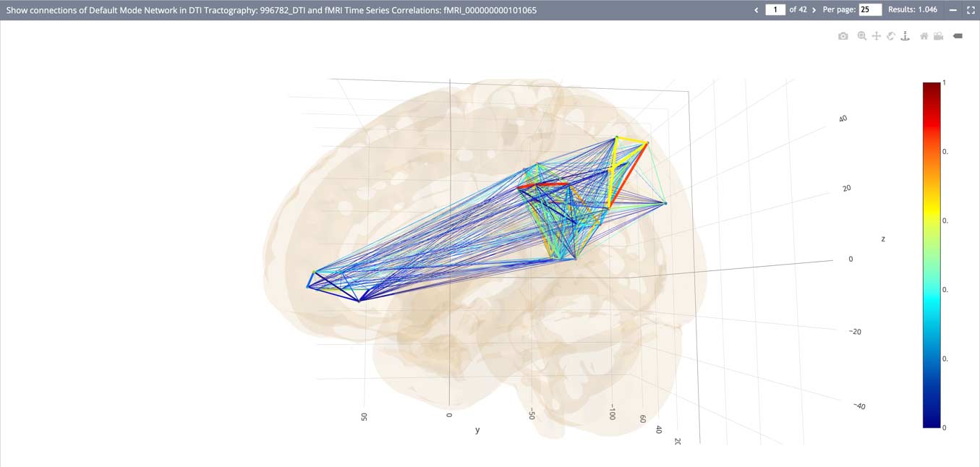Click the dark blue bottom of color scale
The image size is (980, 467).
[932, 422]
